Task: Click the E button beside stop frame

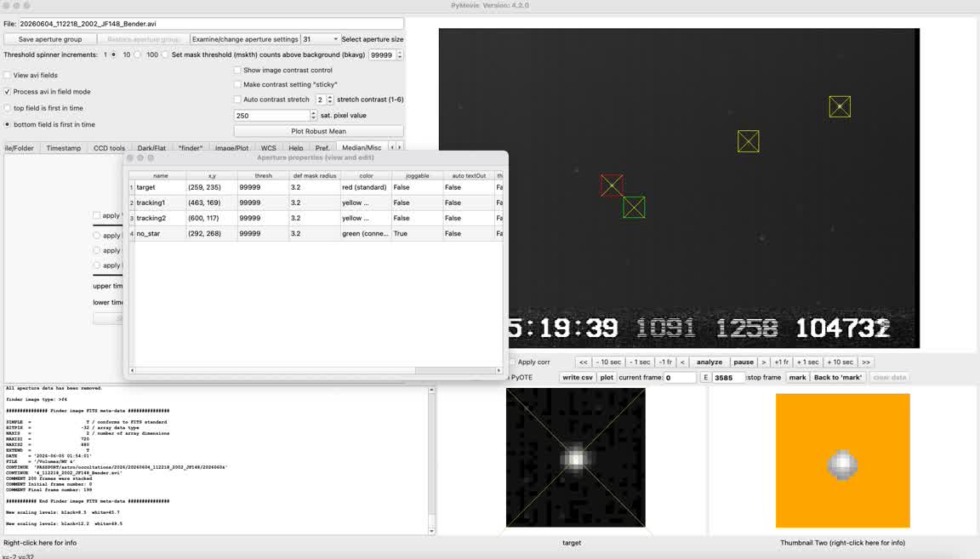Action: click(705, 378)
